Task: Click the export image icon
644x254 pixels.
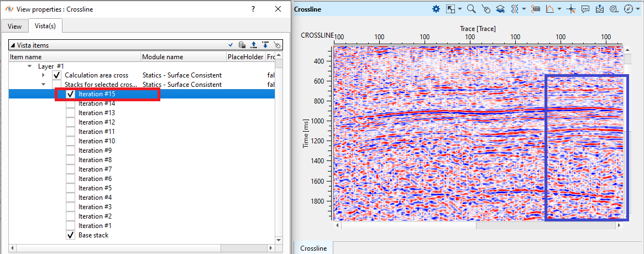Action: click(600, 9)
